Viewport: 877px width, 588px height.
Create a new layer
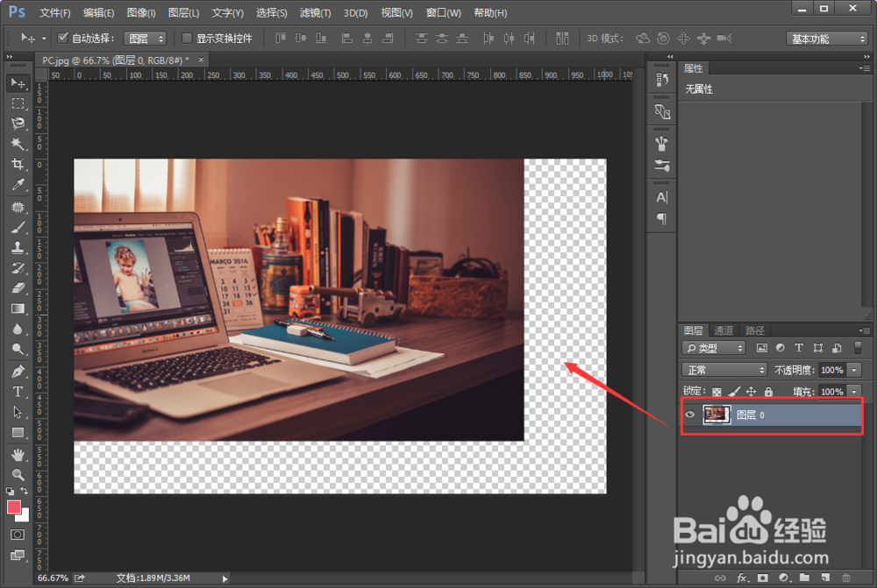tap(825, 577)
